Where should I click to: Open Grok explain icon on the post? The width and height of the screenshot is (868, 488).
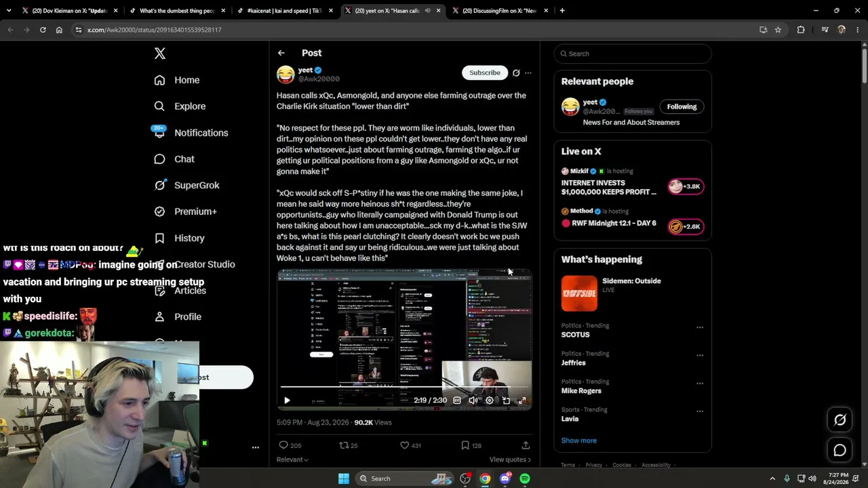[x=516, y=73]
